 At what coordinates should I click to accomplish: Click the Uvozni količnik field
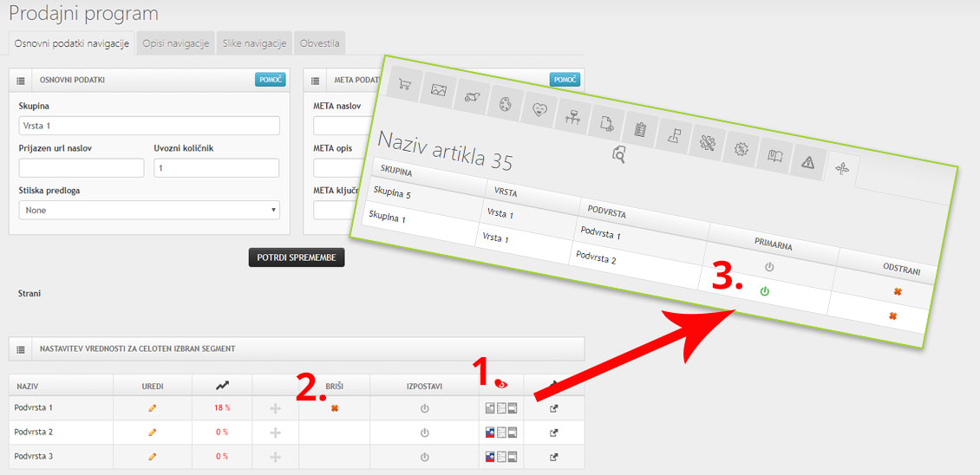pos(217,168)
